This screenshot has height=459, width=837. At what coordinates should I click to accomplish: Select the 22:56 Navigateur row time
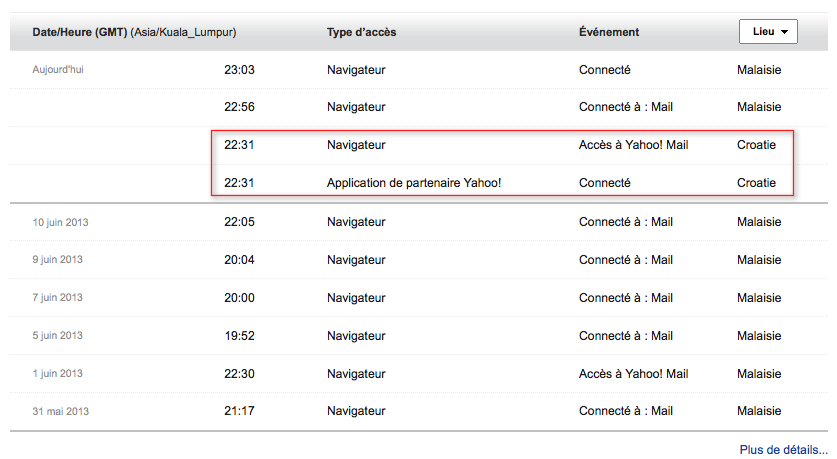click(x=239, y=107)
